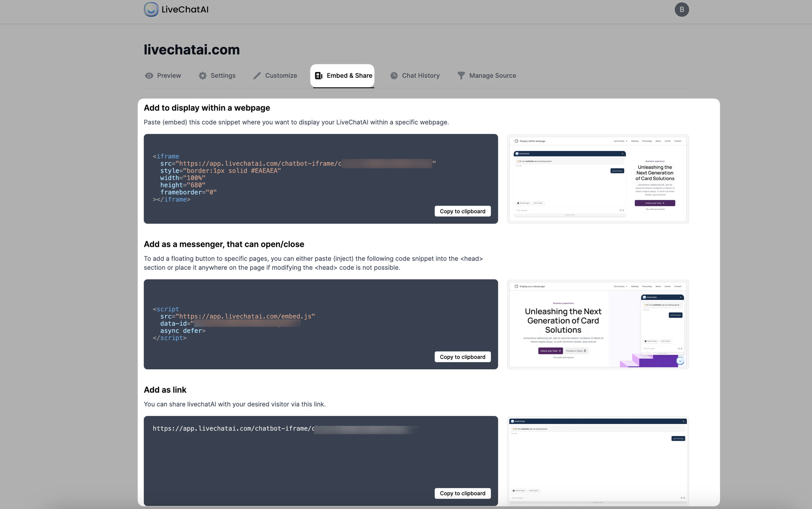This screenshot has width=812, height=509.
Task: Click the clock icon next to Chat History
Action: coord(393,75)
